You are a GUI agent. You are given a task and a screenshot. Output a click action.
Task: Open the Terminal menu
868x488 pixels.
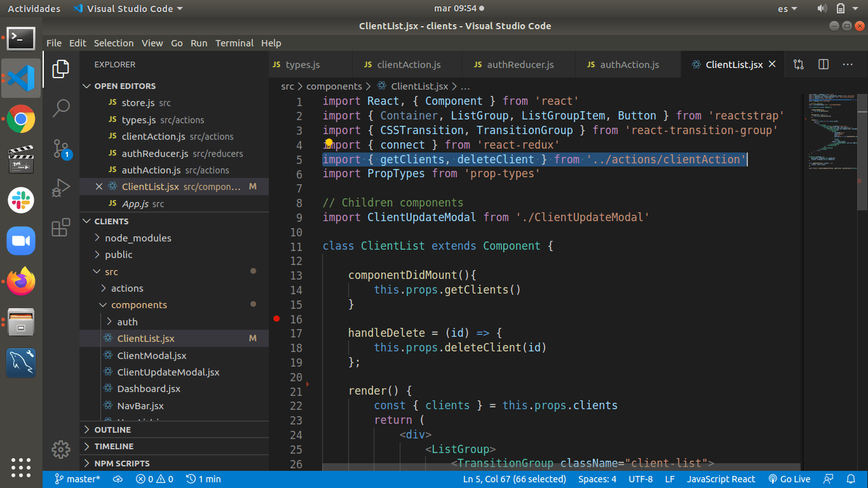point(234,43)
